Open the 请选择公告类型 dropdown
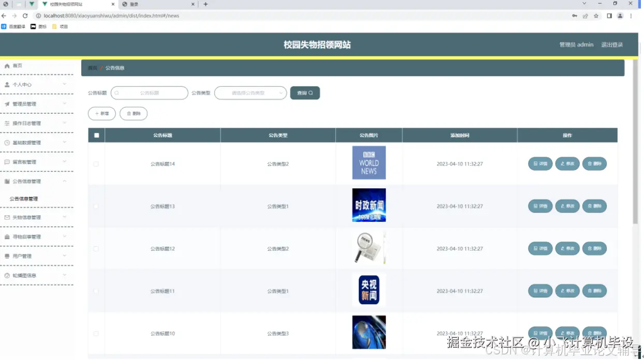 251,93
